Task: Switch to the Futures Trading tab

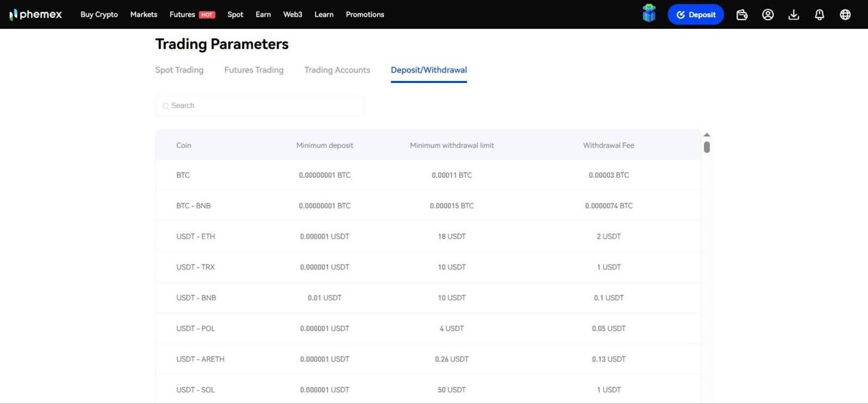Action: click(x=254, y=70)
